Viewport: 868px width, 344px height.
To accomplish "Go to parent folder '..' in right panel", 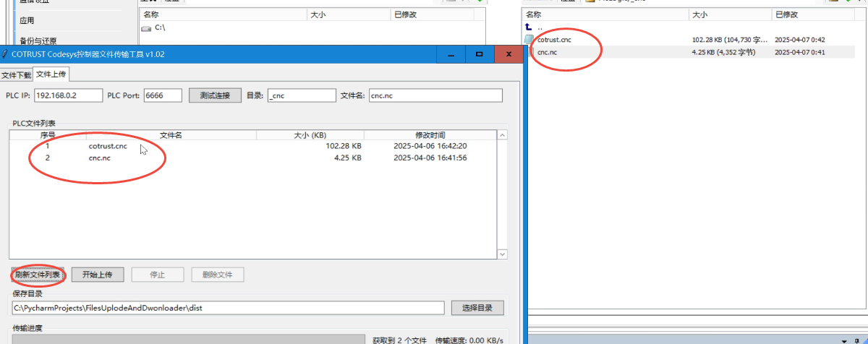I will (x=535, y=27).
